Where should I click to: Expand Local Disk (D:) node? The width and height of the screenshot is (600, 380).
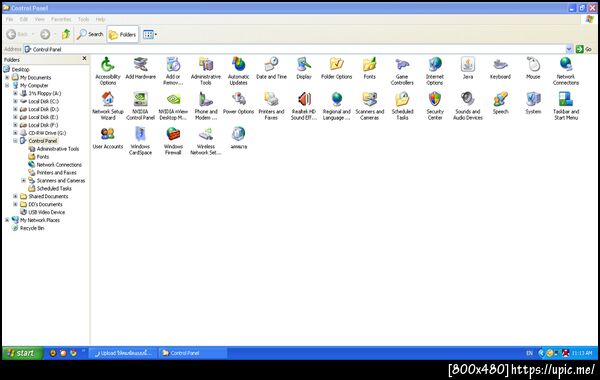point(15,109)
